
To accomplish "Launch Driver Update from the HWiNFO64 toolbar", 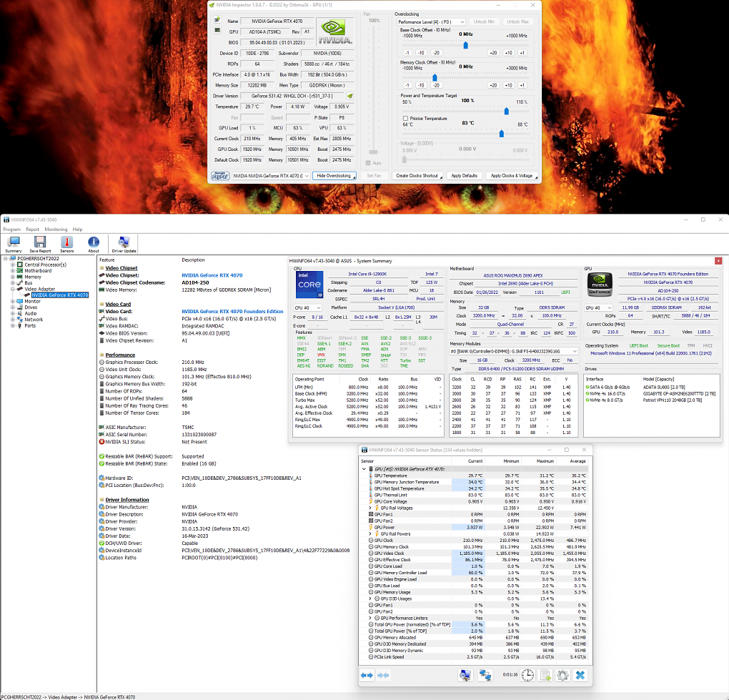I will point(124,244).
